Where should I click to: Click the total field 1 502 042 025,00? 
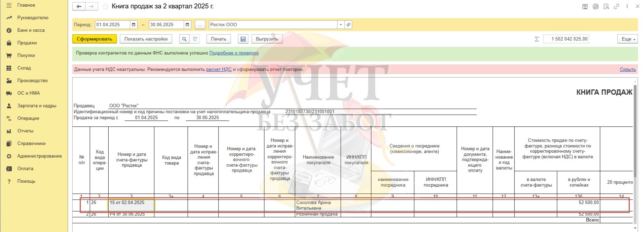click(x=566, y=39)
